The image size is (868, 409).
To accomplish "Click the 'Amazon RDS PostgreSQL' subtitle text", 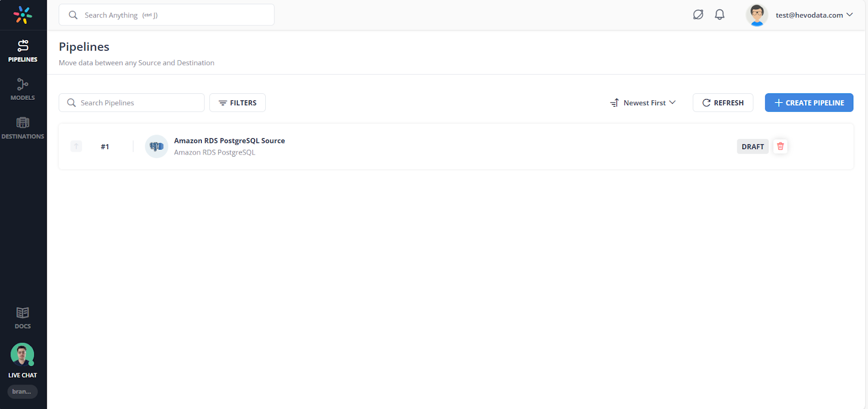I will [215, 152].
